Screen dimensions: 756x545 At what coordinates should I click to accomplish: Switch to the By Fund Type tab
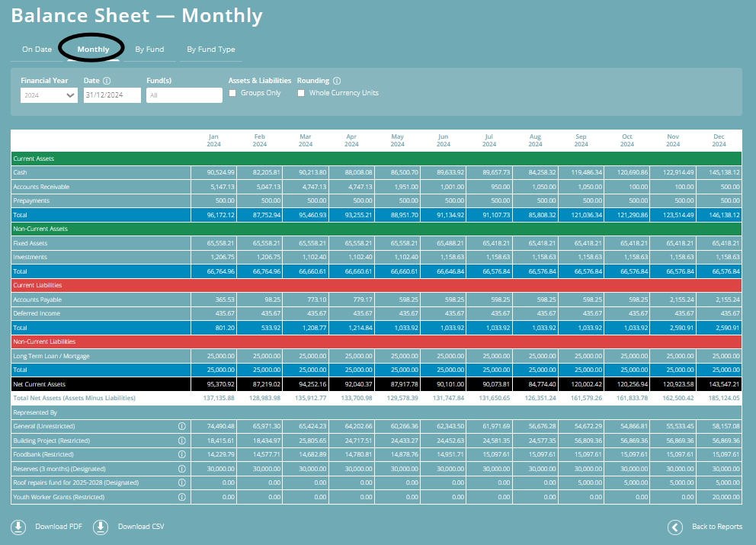click(x=211, y=49)
